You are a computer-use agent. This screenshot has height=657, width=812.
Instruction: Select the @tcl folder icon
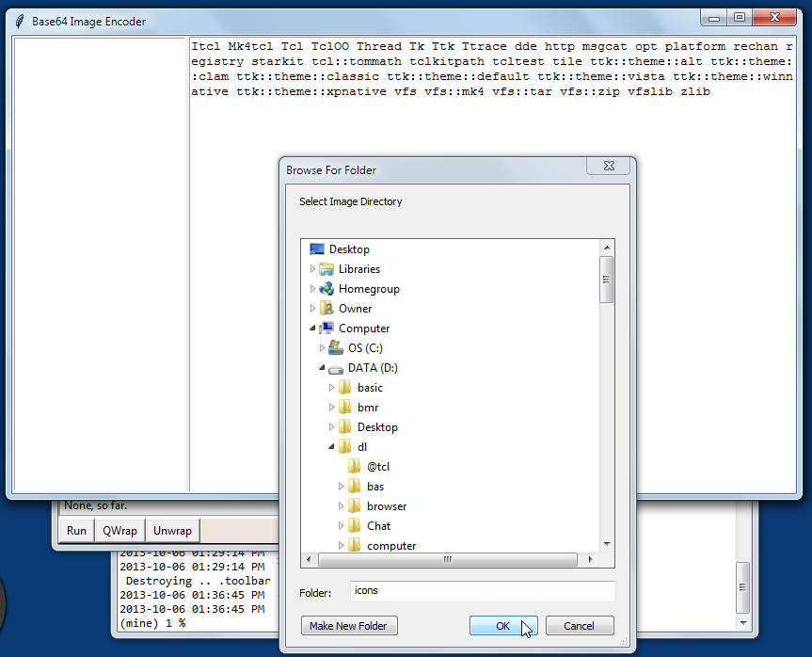[354, 467]
